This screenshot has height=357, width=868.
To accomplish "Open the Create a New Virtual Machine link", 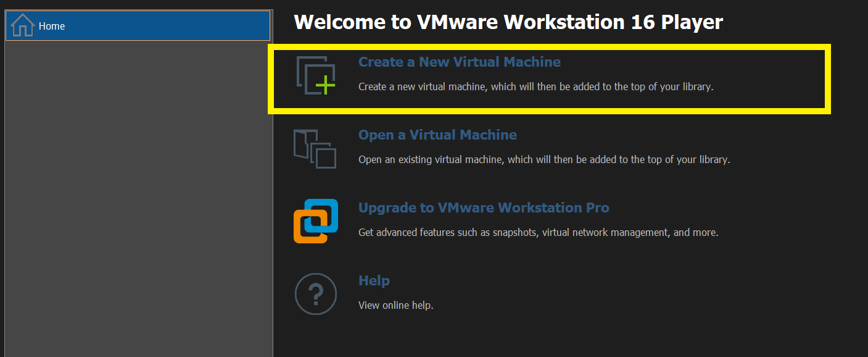I will tap(459, 62).
